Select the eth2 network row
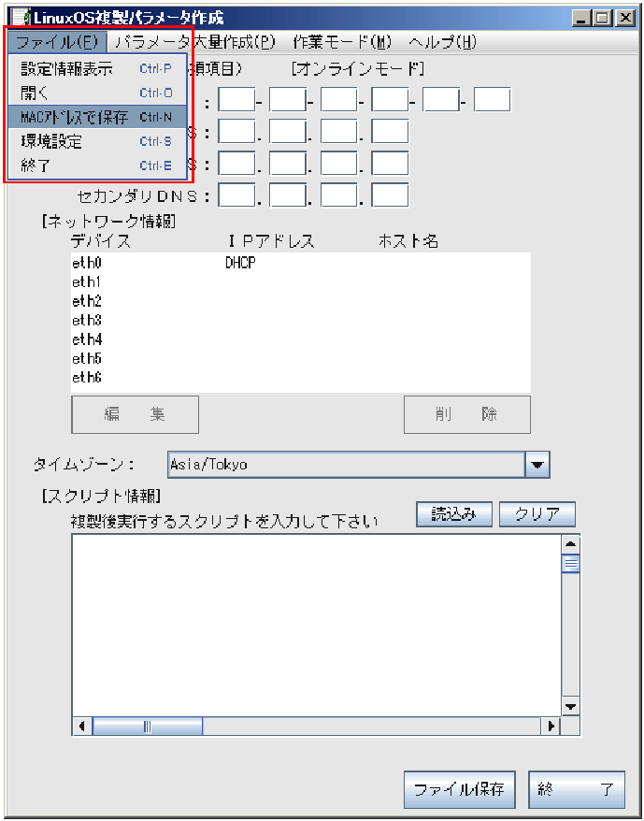Screen dimensions: 644x821 pos(301,301)
